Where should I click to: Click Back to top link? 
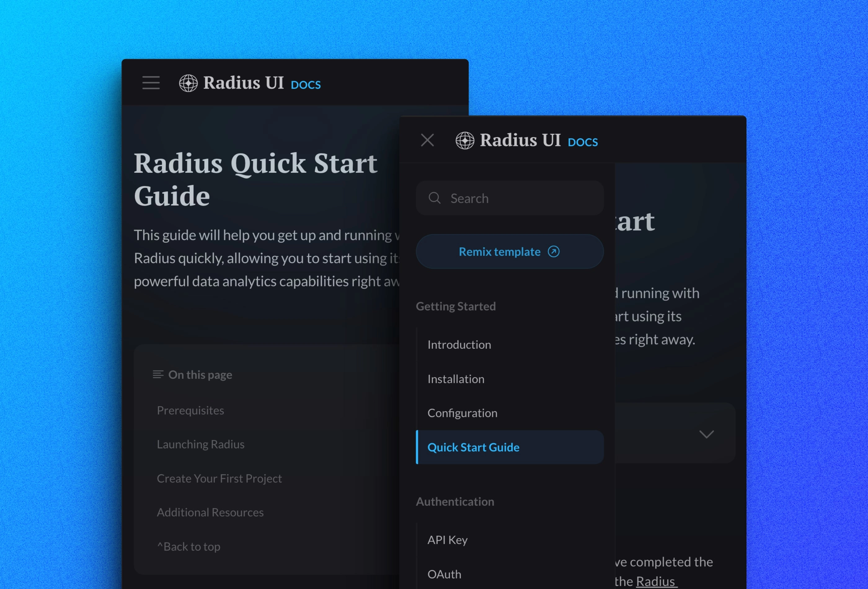click(188, 547)
